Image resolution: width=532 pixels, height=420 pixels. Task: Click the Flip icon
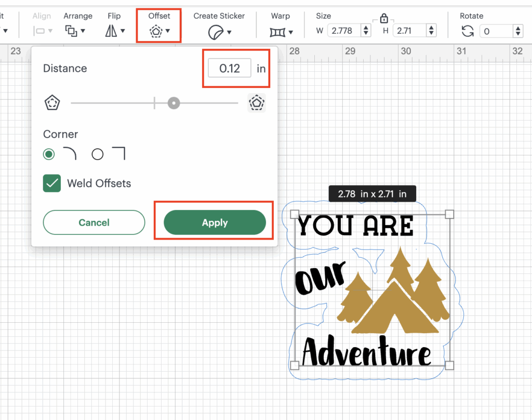[111, 31]
